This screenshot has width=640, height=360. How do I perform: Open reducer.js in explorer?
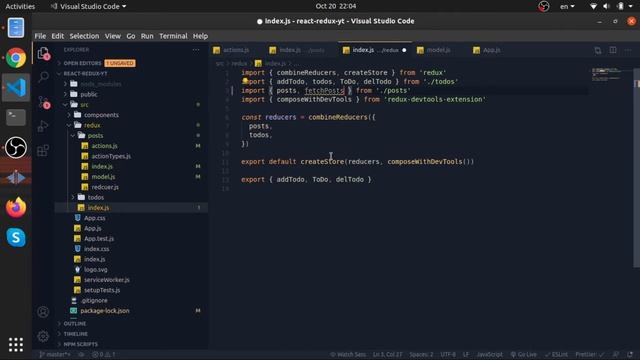[105, 187]
